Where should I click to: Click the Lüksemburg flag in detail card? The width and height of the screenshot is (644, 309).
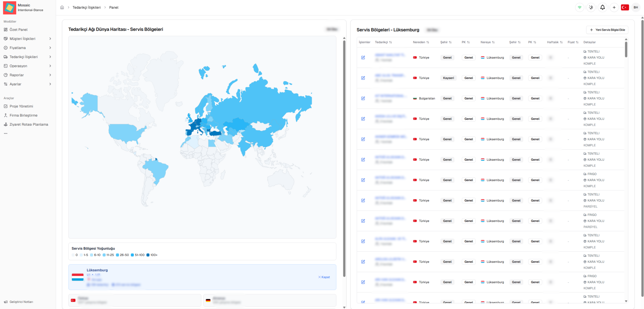click(78, 277)
